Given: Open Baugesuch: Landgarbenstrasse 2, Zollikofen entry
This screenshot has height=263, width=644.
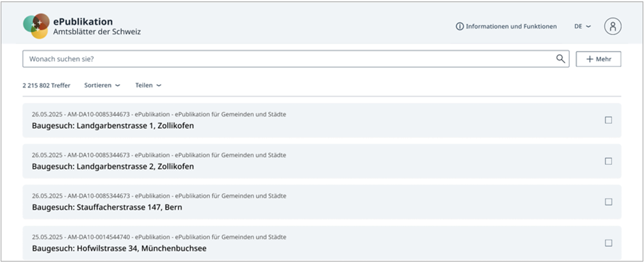Looking at the screenshot, I should 113,167.
